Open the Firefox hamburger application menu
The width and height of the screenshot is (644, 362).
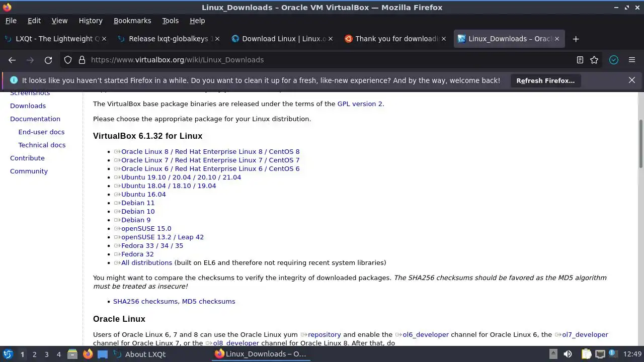[632, 60]
